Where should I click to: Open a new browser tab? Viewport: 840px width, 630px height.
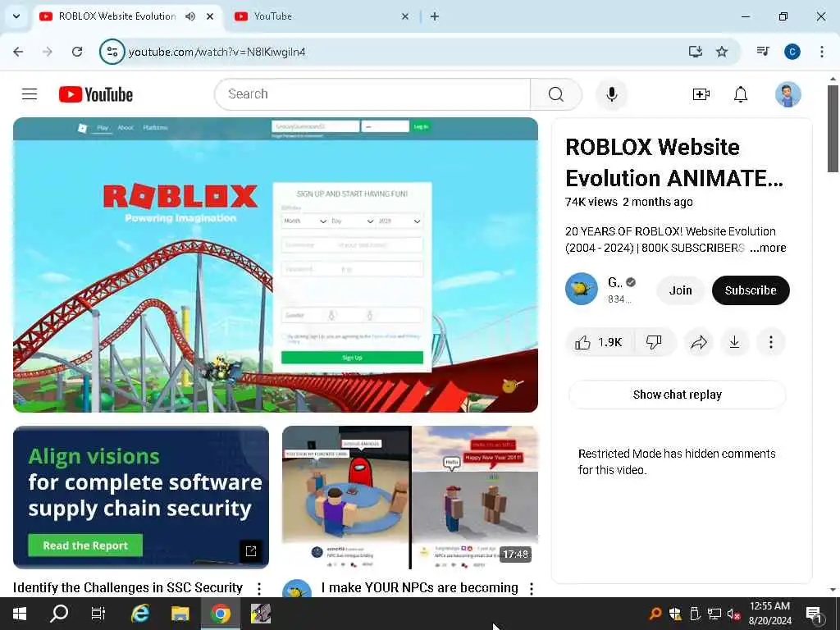pyautogui.click(x=435, y=16)
